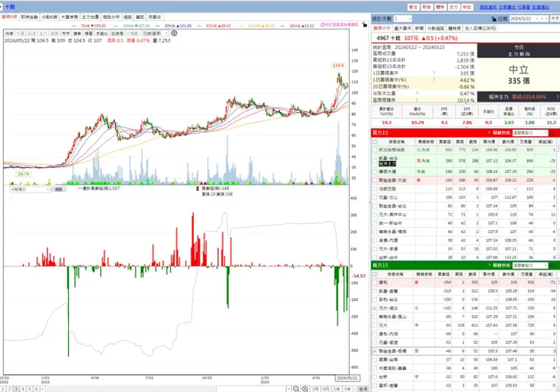The height and width of the screenshot is (392, 560).
Task: Step to the previous date with the left arrow
Action: coord(543,19)
